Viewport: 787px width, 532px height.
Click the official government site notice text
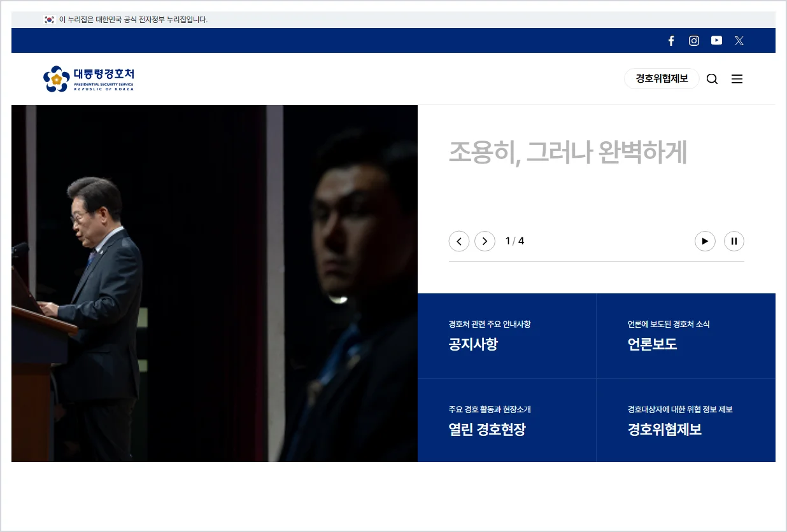(134, 20)
